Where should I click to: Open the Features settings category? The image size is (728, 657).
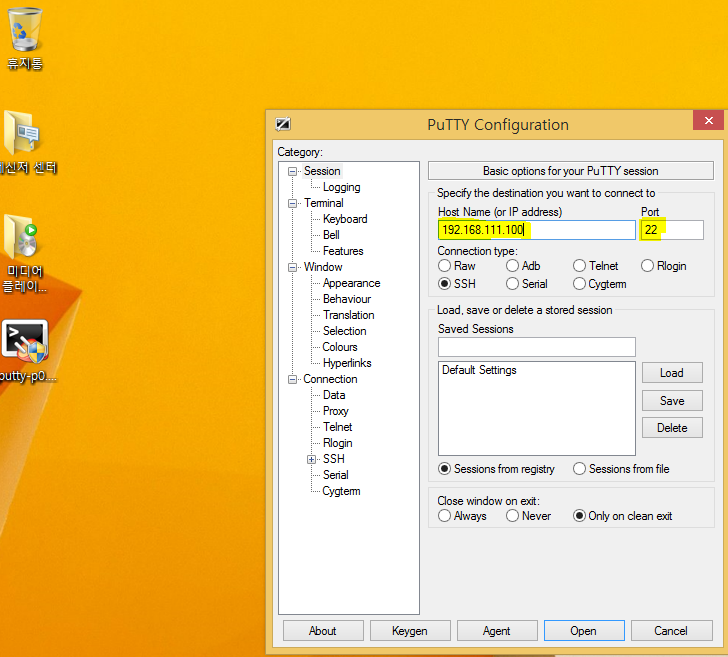click(x=343, y=251)
